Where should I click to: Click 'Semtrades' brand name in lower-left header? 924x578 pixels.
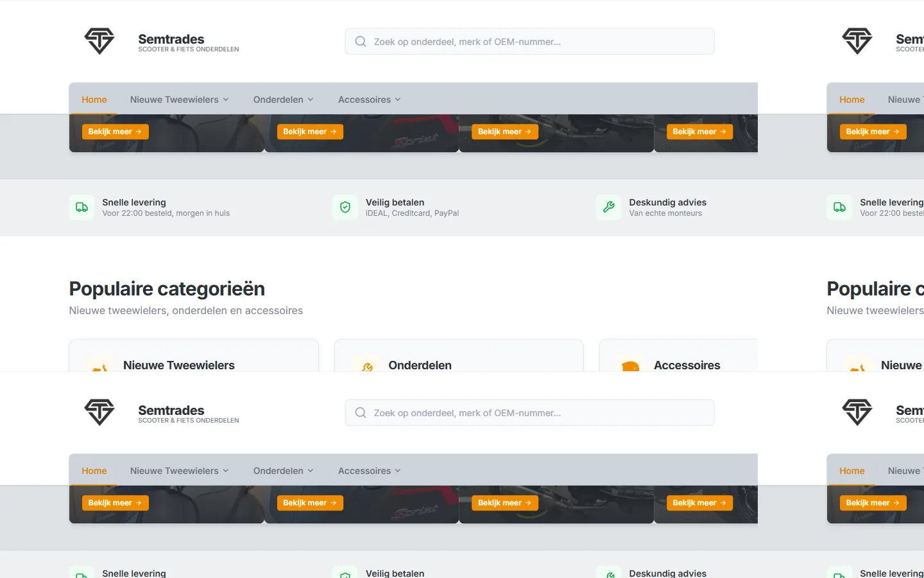(x=171, y=410)
